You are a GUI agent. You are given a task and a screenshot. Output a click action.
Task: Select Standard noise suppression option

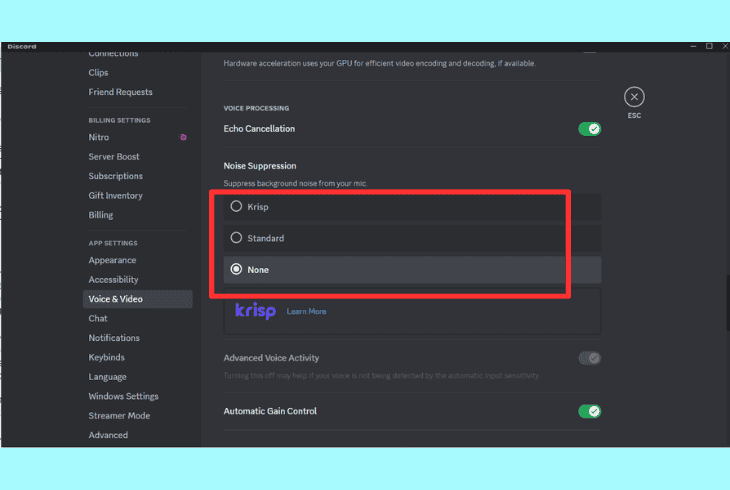tap(412, 238)
